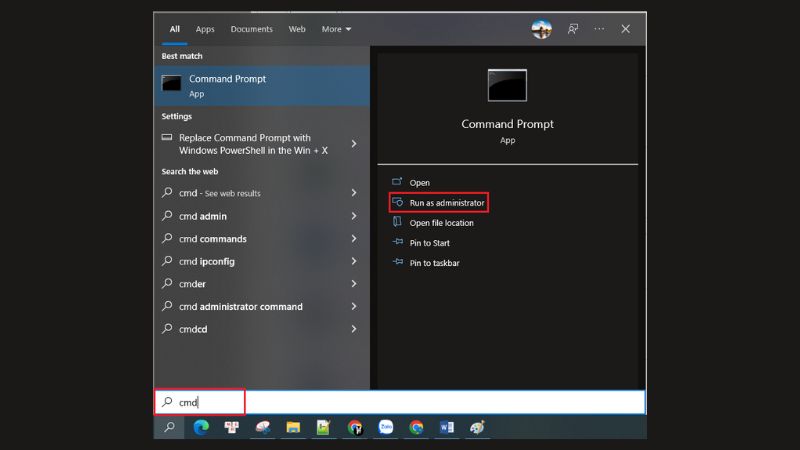800x450 pixels.
Task: Click the Paint icon in taskbar
Action: click(x=477, y=427)
